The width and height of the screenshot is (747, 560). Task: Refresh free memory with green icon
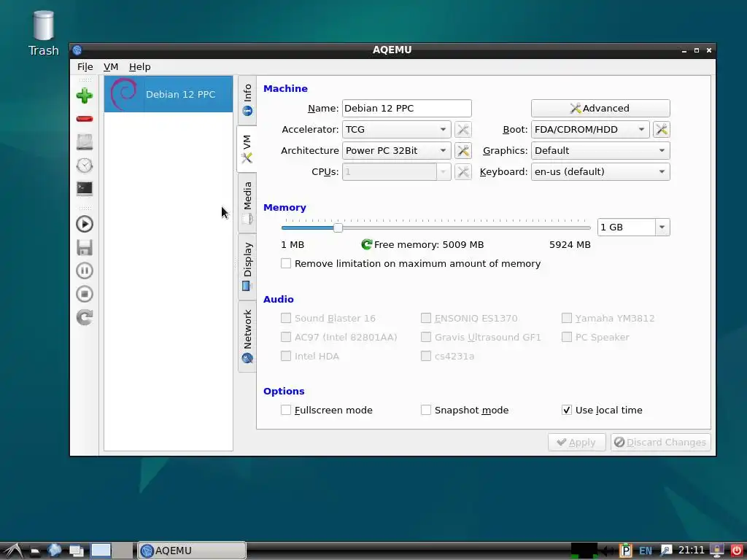pyautogui.click(x=366, y=244)
